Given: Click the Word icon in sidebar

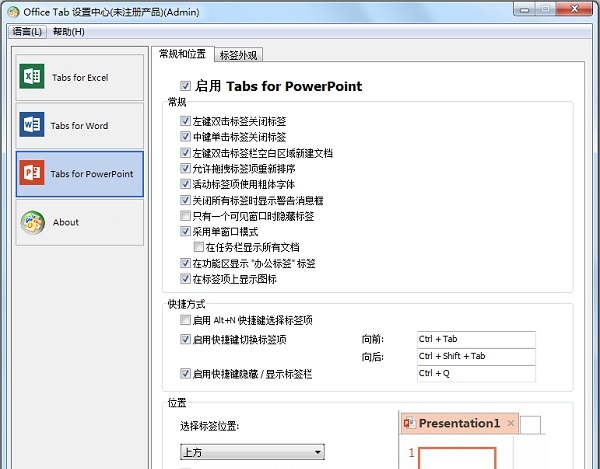Looking at the screenshot, I should (x=32, y=124).
